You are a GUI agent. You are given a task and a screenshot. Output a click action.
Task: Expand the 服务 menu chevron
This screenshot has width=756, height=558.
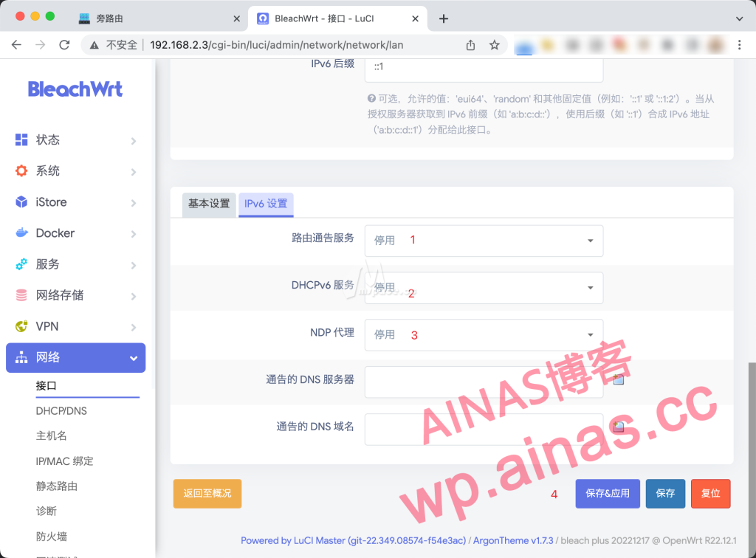(134, 265)
